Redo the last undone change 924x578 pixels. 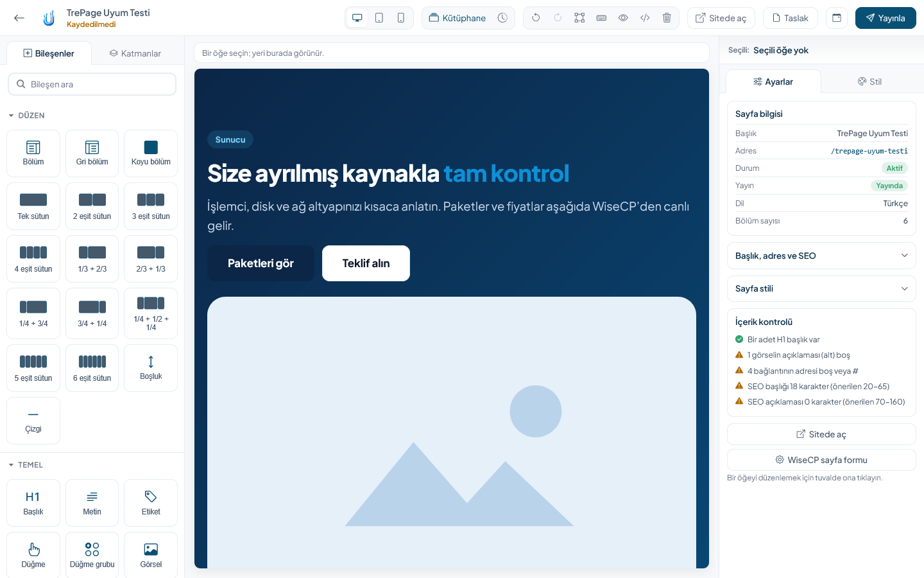[x=558, y=18]
